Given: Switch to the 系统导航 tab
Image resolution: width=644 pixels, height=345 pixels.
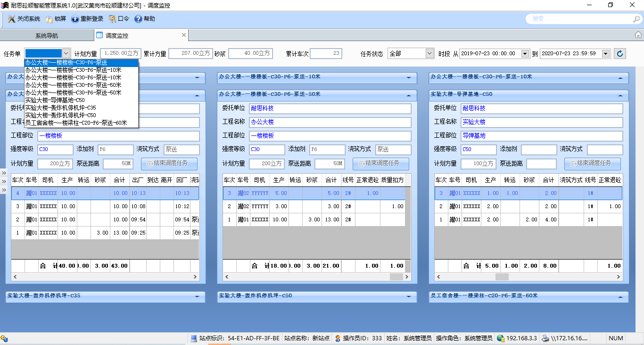Looking at the screenshot, I should [47, 35].
